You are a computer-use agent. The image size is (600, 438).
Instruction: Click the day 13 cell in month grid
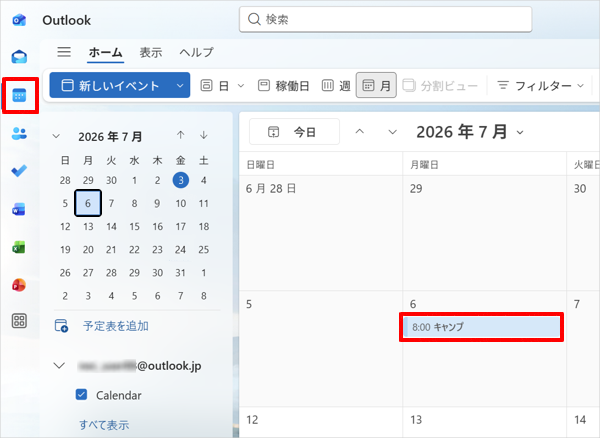[x=484, y=422]
